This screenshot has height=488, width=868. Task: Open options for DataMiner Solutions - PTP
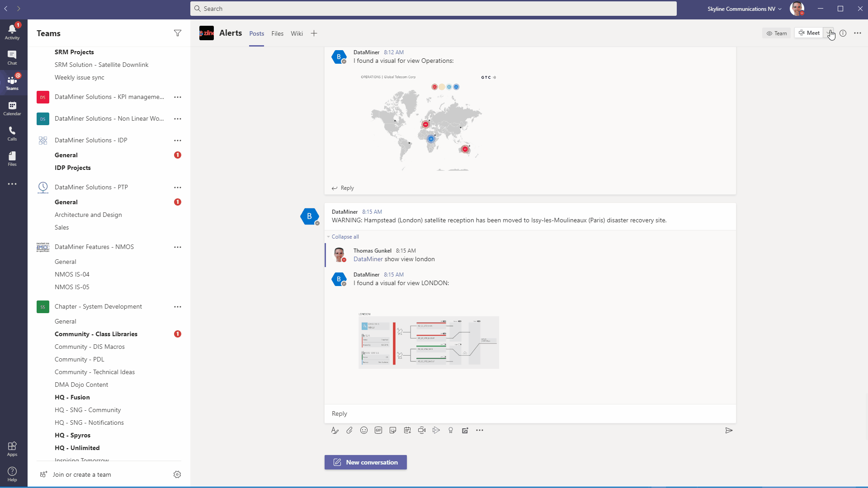[x=178, y=188]
